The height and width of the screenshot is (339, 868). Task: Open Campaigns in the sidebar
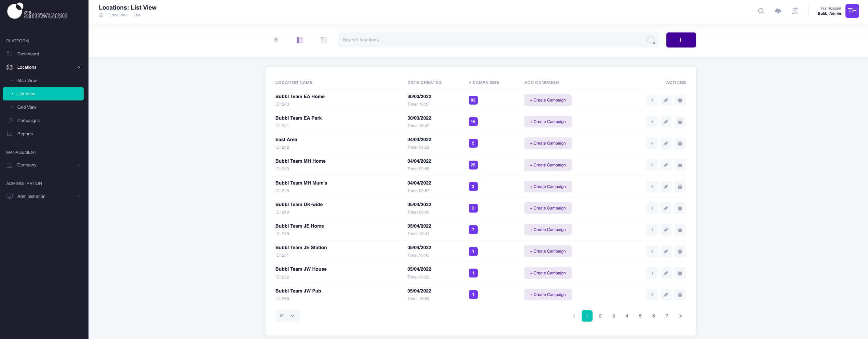(x=43, y=121)
